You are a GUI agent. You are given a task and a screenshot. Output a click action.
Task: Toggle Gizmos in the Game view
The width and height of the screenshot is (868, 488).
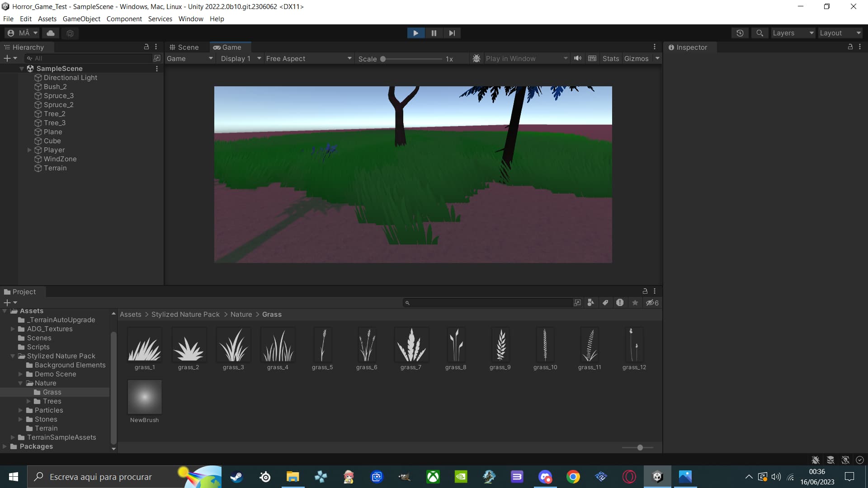pyautogui.click(x=637, y=58)
